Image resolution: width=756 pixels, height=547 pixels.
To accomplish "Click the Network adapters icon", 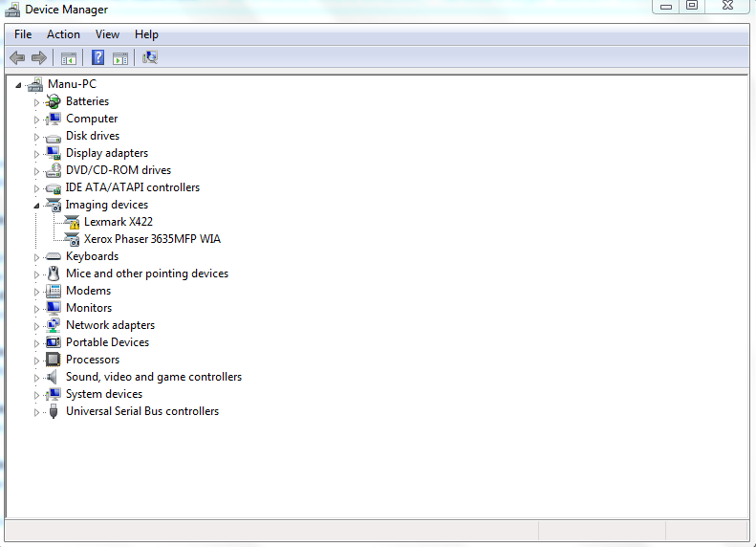I will coord(53,325).
